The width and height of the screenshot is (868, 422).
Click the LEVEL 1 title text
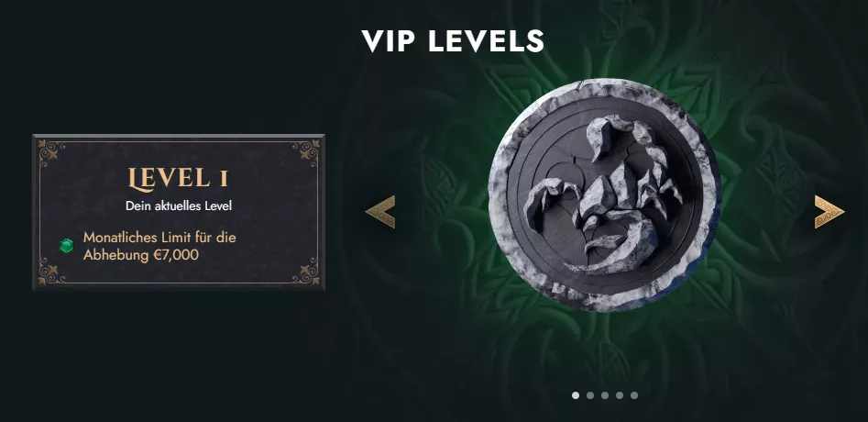178,178
